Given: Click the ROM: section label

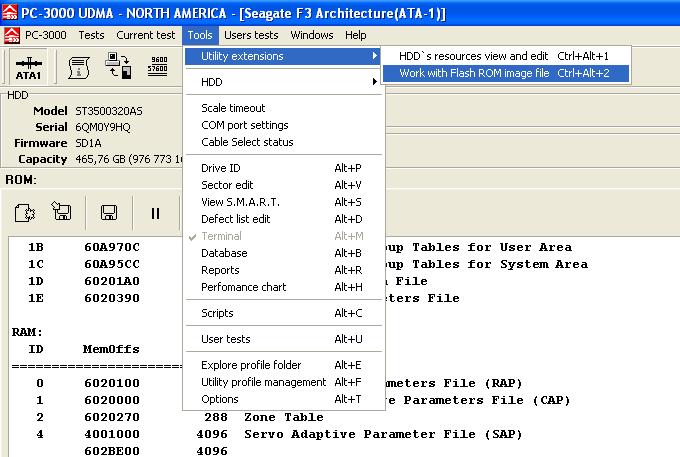Looking at the screenshot, I should (21, 180).
